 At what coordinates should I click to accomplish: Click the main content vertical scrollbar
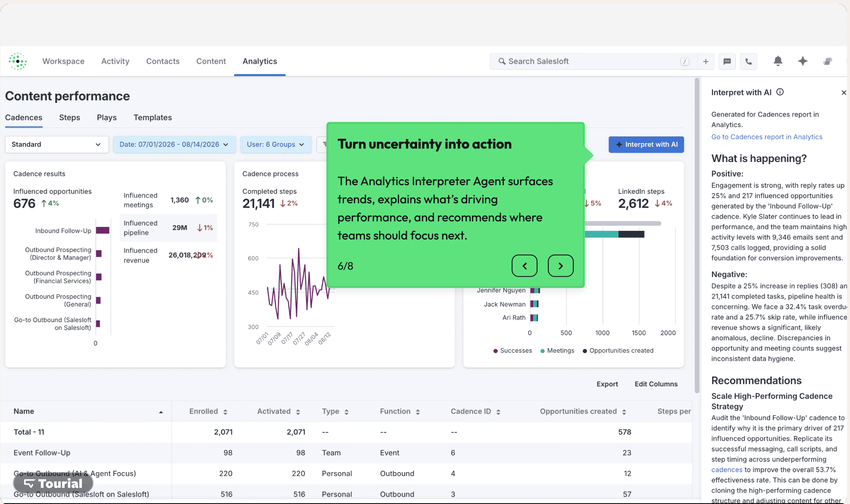[697, 236]
